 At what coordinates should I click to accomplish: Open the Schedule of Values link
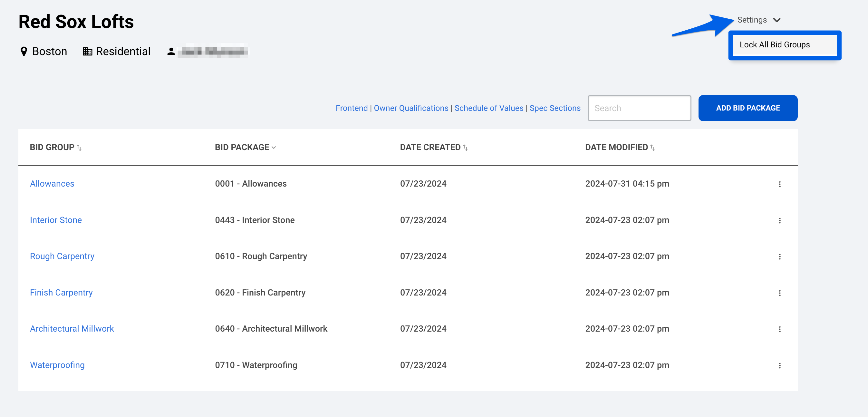tap(488, 108)
